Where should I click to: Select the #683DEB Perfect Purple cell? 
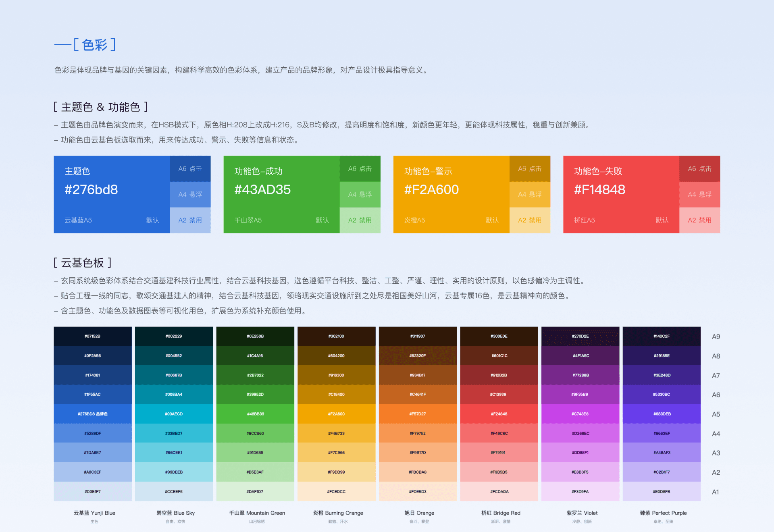pyautogui.click(x=662, y=414)
